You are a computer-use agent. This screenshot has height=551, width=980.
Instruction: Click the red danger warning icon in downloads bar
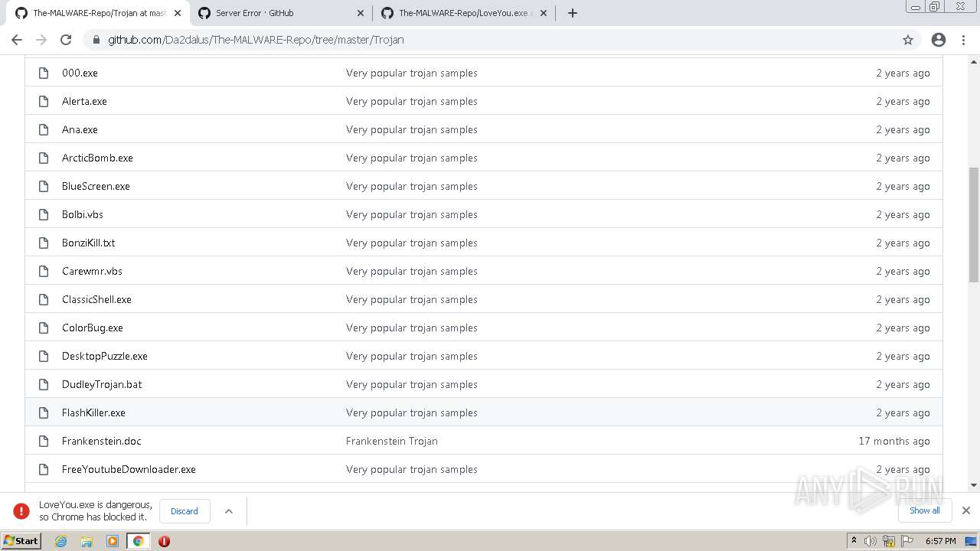click(x=21, y=511)
